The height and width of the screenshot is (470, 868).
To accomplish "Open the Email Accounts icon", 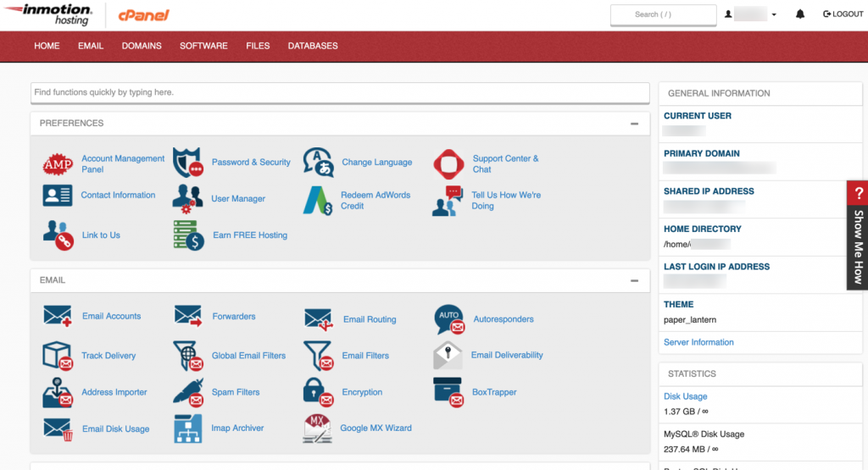I will [x=58, y=317].
